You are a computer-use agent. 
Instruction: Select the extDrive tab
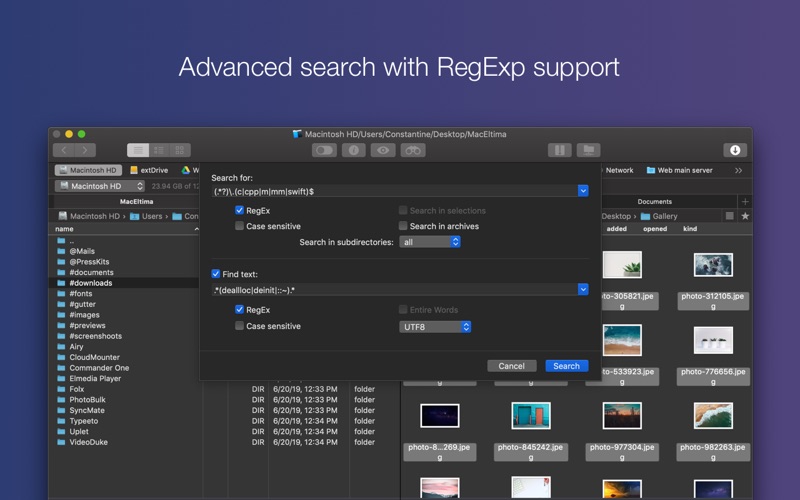(x=149, y=170)
